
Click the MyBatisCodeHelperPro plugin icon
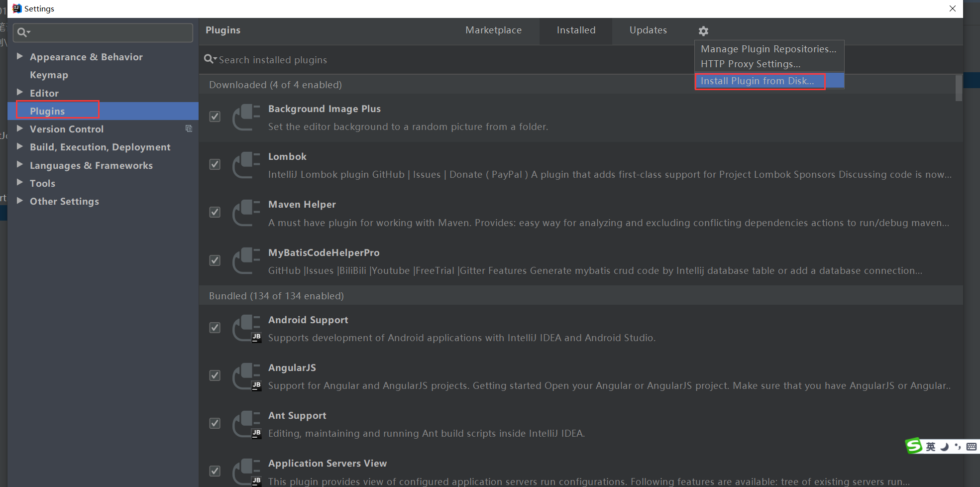click(246, 261)
